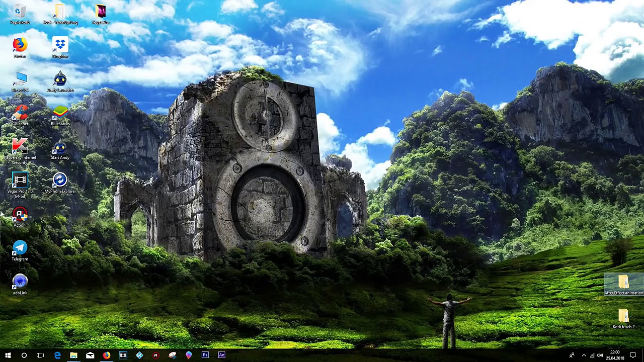
Task: Open the Dropbox desktop icon
Action: [x=60, y=48]
